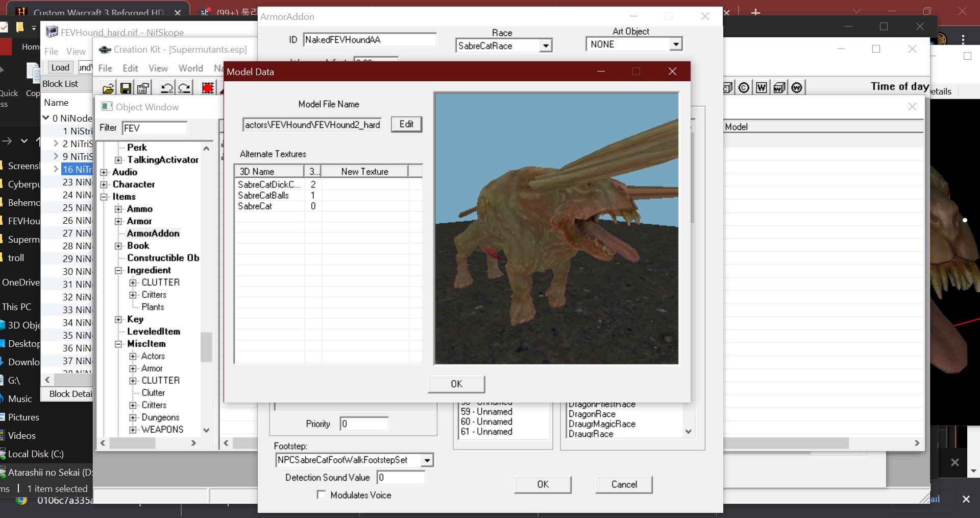Screen dimensions: 980x518
Task: Select '60 - Unnamed' in the slot list
Action: click(x=486, y=421)
